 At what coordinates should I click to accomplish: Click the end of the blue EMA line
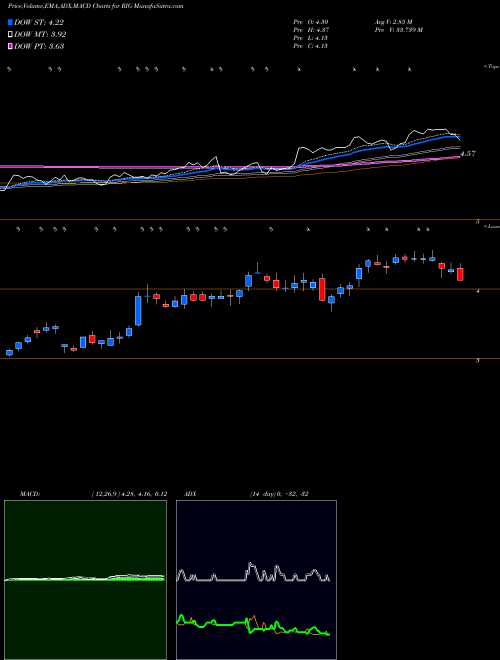click(459, 138)
